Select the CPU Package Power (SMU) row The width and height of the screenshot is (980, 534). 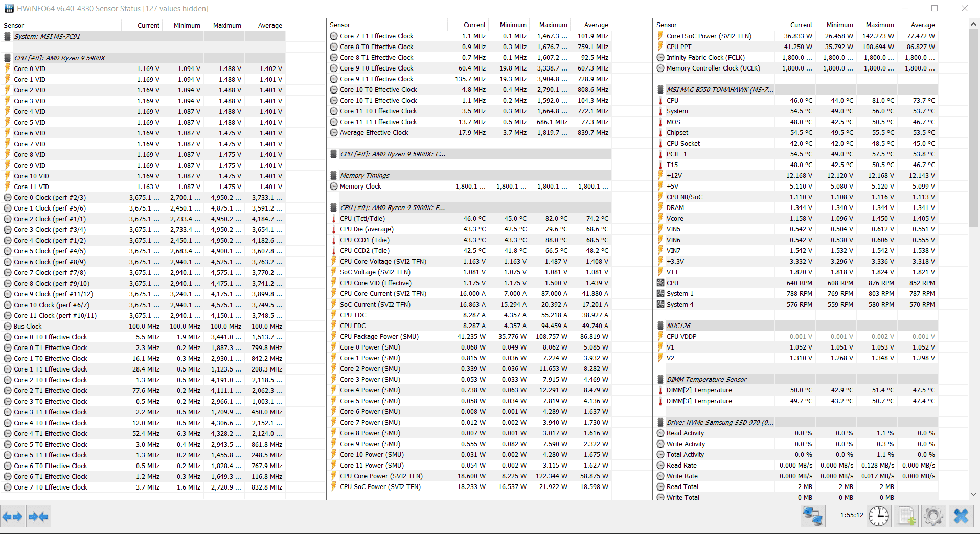(470, 336)
